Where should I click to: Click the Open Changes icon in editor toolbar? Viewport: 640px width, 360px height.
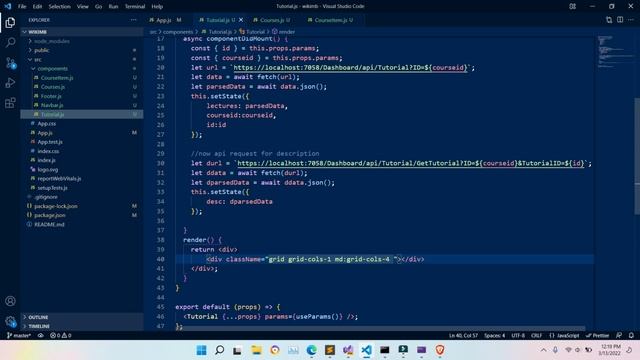609,20
